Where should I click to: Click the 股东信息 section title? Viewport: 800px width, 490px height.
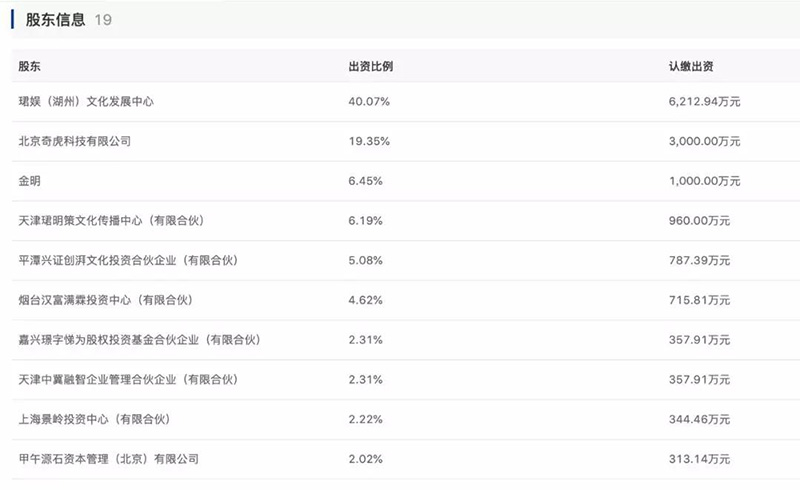pos(55,20)
